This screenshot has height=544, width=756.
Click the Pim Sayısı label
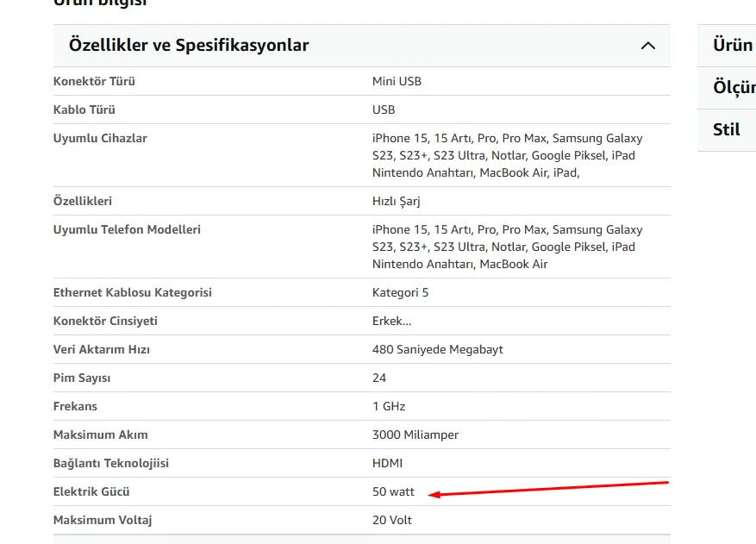click(x=82, y=378)
